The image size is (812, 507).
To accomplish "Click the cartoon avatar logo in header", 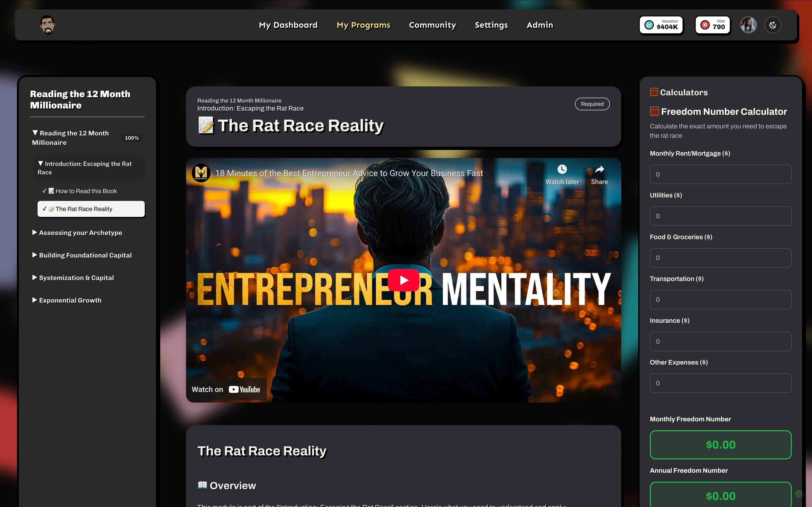I will 47,25.
